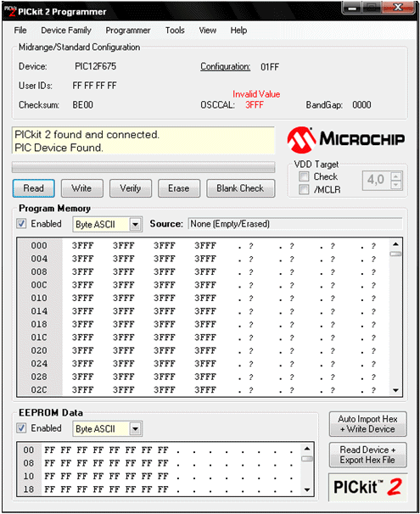420x514 pixels.
Task: Open EEPROM Data Byte ASCII dropdown
Action: (135, 429)
